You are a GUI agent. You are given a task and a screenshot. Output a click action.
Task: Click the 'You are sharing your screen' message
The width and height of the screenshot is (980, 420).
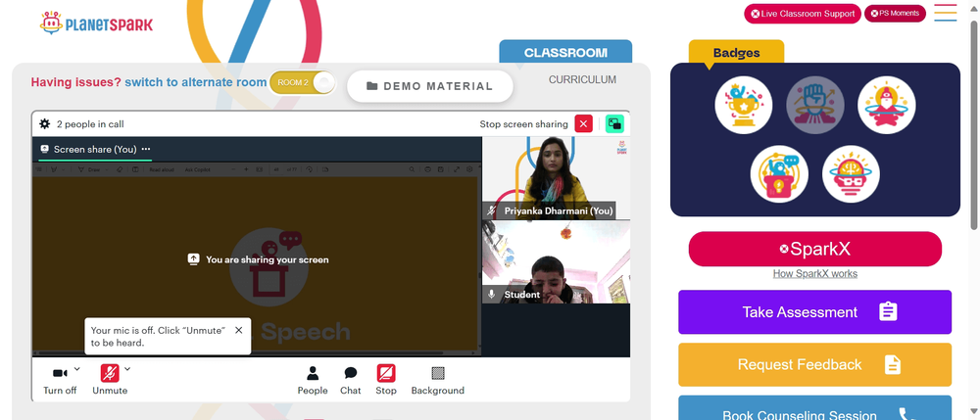pyautogui.click(x=258, y=259)
